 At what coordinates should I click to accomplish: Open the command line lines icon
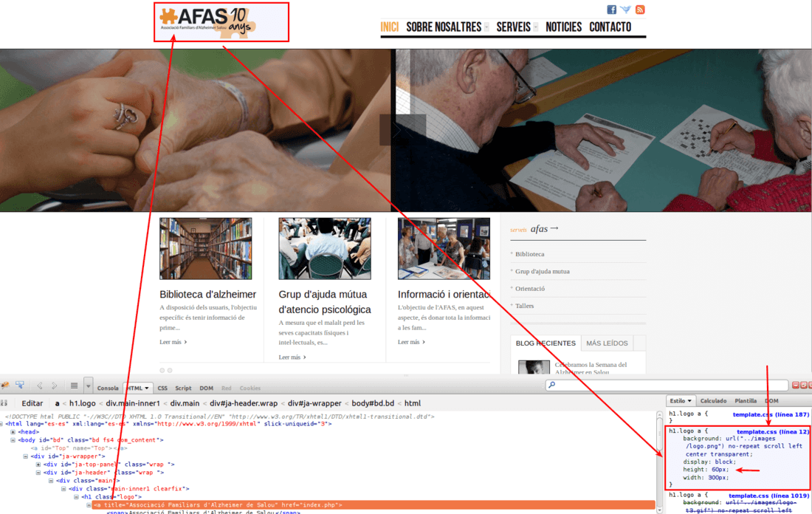click(x=74, y=385)
